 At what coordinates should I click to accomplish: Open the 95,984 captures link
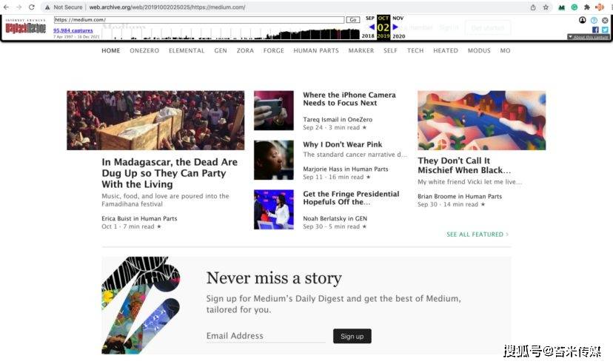pos(73,30)
